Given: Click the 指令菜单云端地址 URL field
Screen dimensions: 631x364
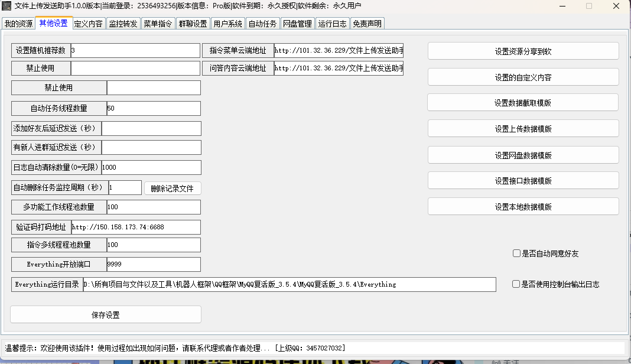Looking at the screenshot, I should [x=339, y=50].
